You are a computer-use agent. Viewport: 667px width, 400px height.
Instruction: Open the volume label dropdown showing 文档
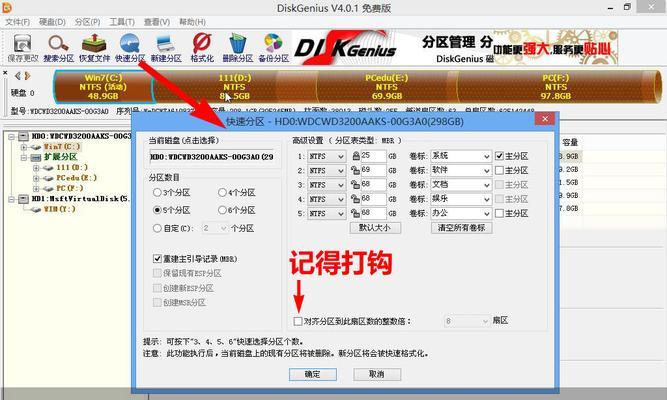coord(461,185)
